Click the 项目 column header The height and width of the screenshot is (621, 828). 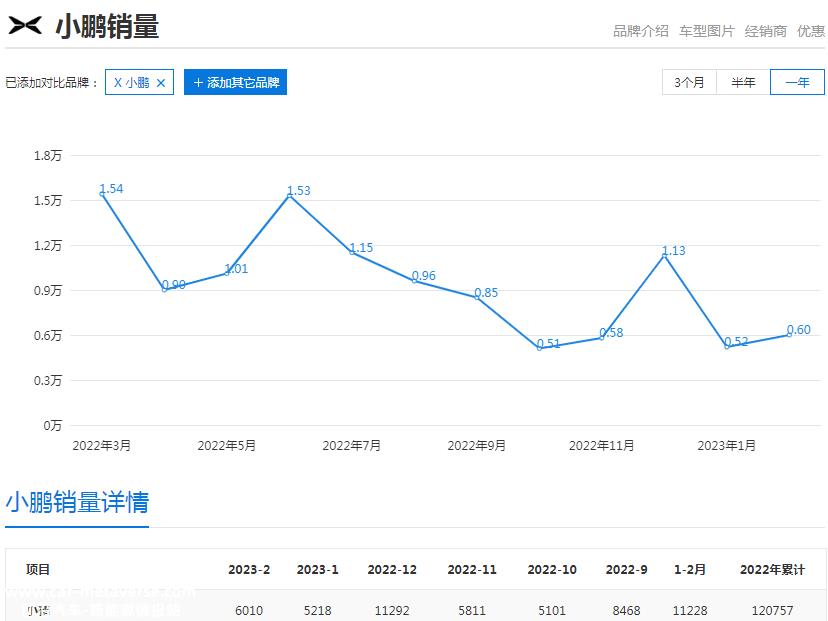pyautogui.click(x=37, y=570)
